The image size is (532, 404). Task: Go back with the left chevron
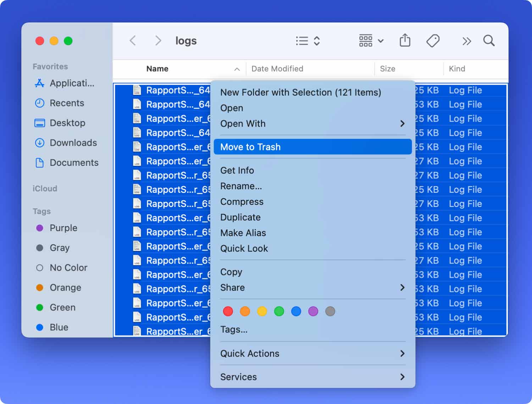pos(133,41)
